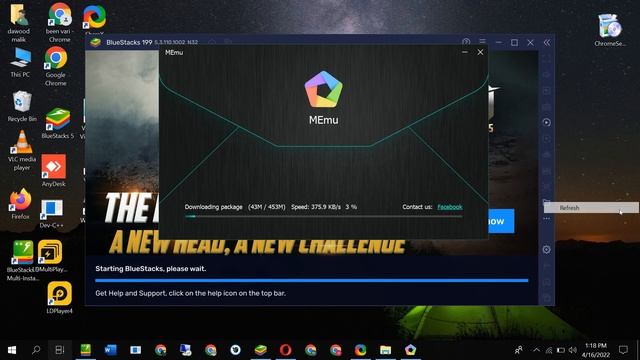Select the BlueStacks 5 desktop shortcut
Viewport: 640px width, 360px height.
point(58,124)
